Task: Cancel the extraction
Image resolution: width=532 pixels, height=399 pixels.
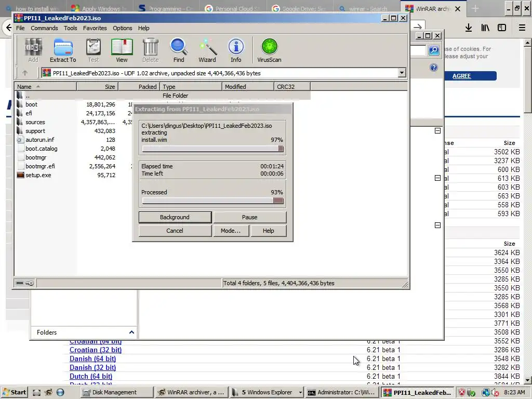Action: click(x=175, y=231)
